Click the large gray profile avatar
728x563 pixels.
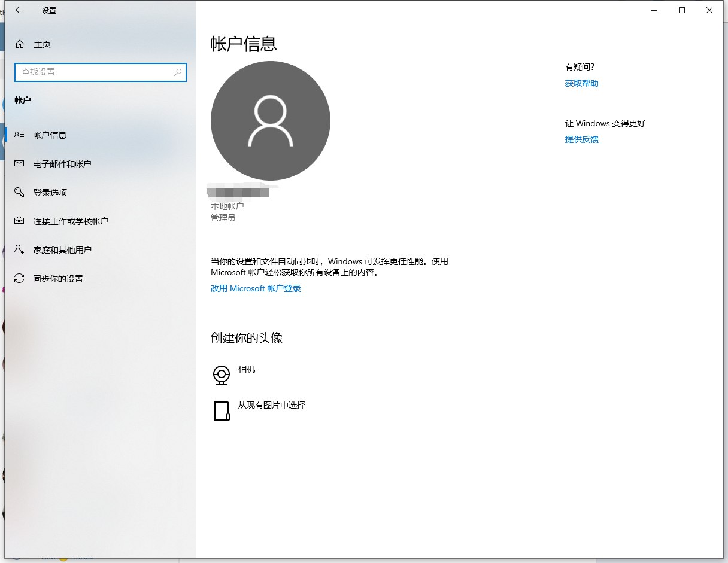[271, 120]
